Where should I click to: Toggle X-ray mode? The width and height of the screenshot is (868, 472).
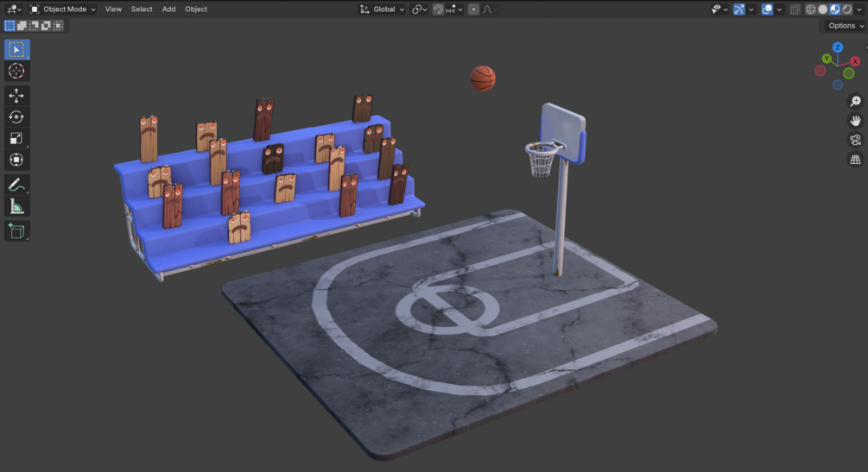[795, 9]
